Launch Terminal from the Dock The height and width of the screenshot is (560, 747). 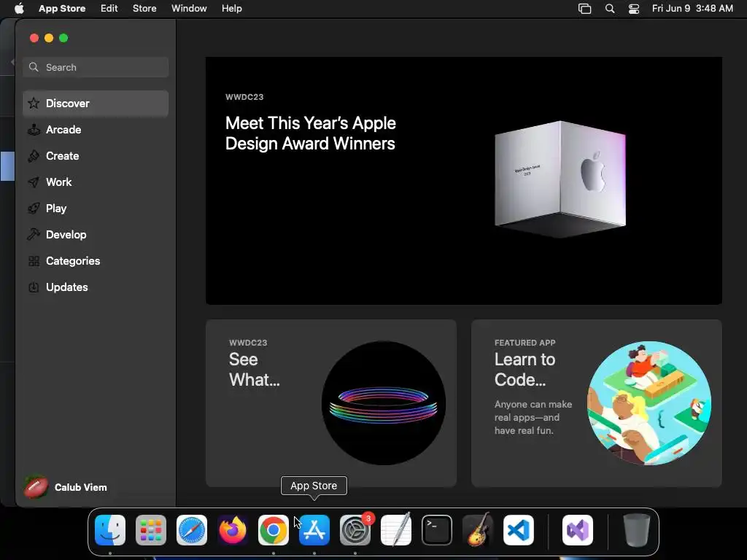pyautogui.click(x=437, y=530)
